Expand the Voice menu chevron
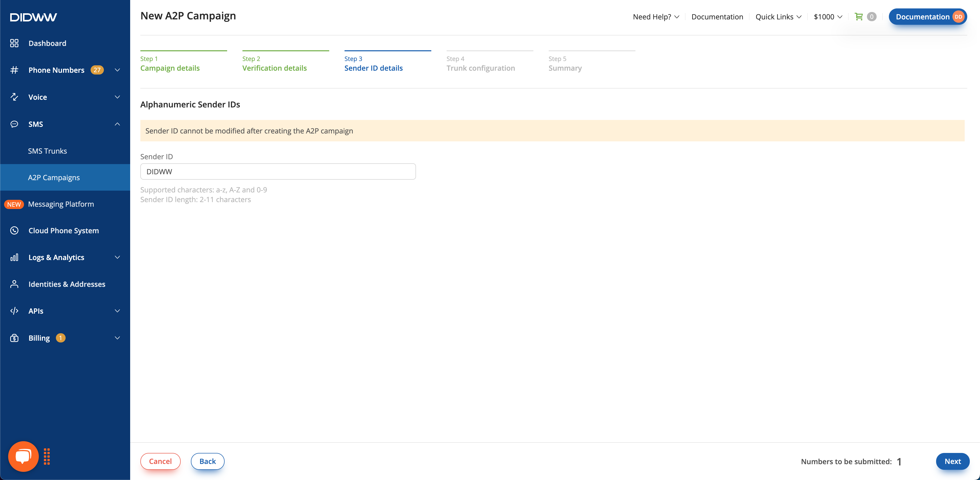This screenshot has width=980, height=480. click(x=117, y=97)
